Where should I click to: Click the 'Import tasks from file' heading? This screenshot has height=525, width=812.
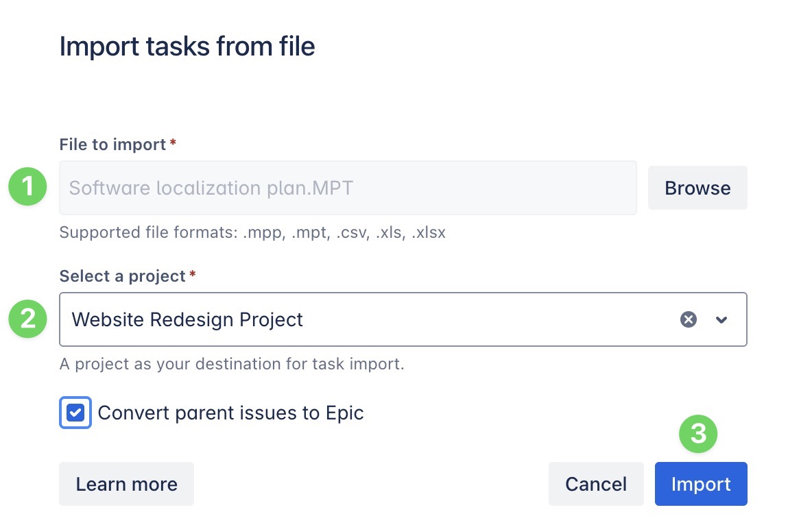point(187,47)
